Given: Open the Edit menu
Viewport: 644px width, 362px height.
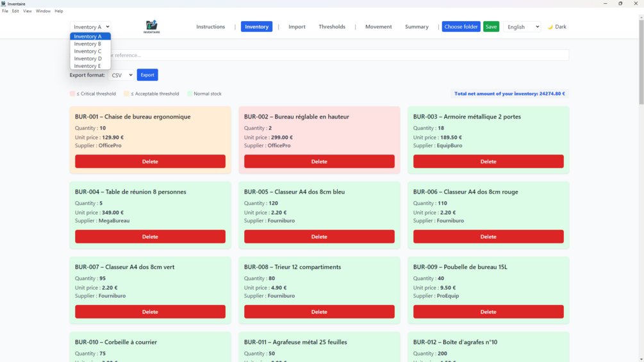Looking at the screenshot, I should click(15, 11).
